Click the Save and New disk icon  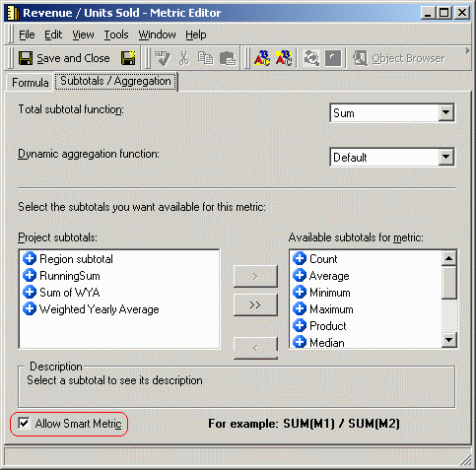[128, 58]
